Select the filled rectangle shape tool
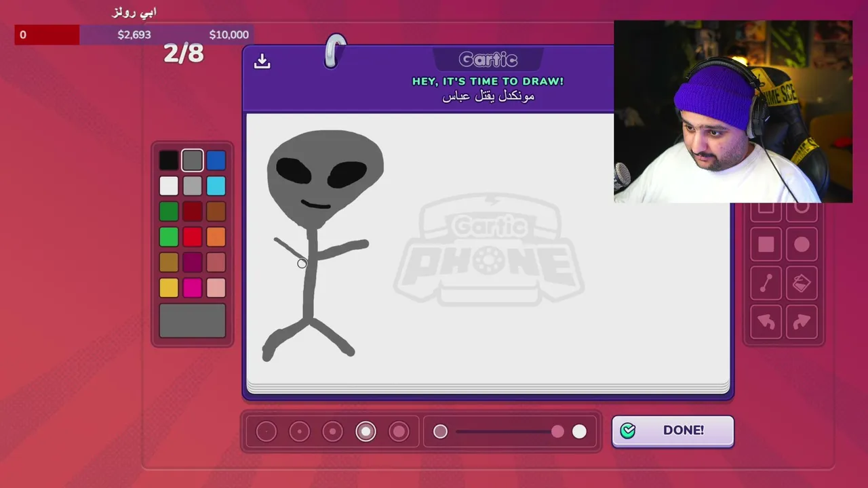This screenshot has height=488, width=868. pos(766,244)
